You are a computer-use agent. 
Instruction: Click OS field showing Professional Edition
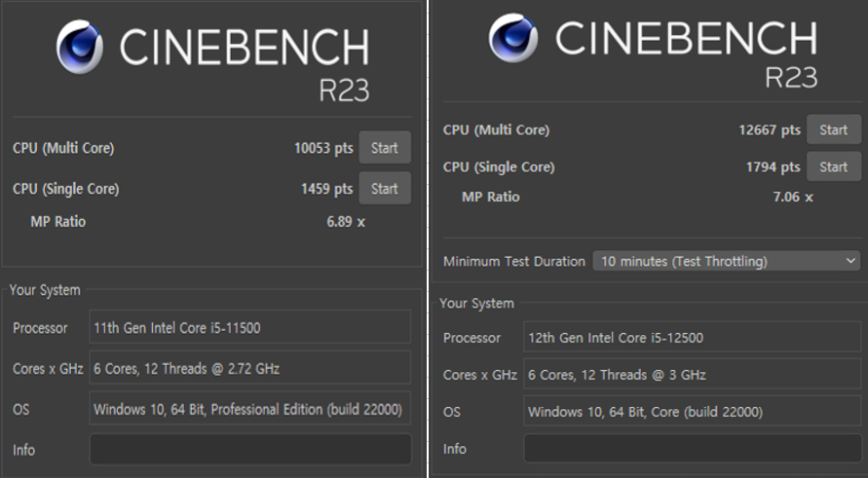point(250,409)
